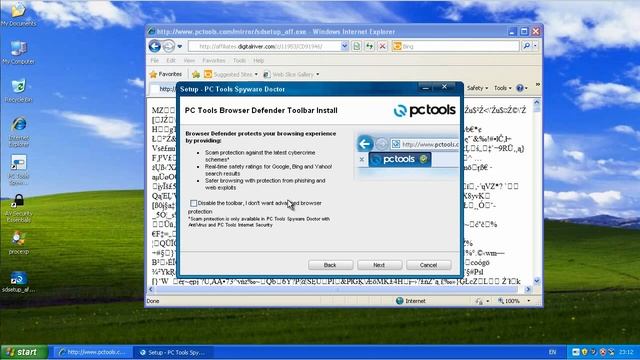Click the vertical scrollbar down arrow

click(x=537, y=281)
